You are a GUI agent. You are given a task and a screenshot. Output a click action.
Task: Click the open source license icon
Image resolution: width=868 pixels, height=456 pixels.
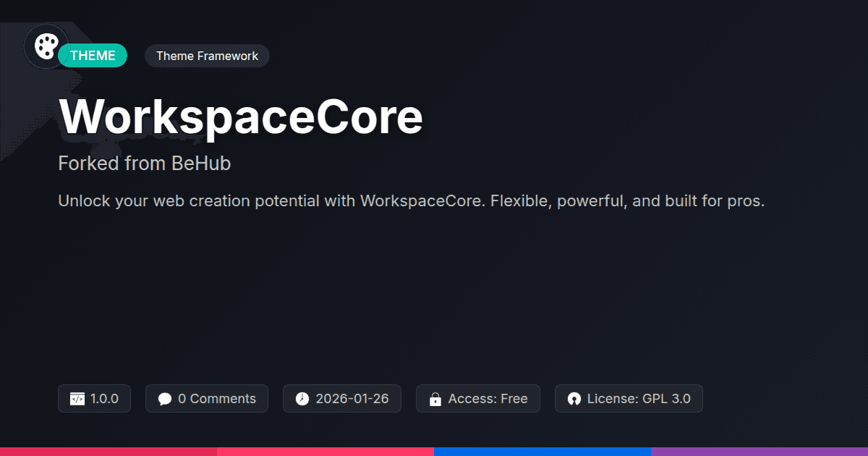tap(574, 399)
